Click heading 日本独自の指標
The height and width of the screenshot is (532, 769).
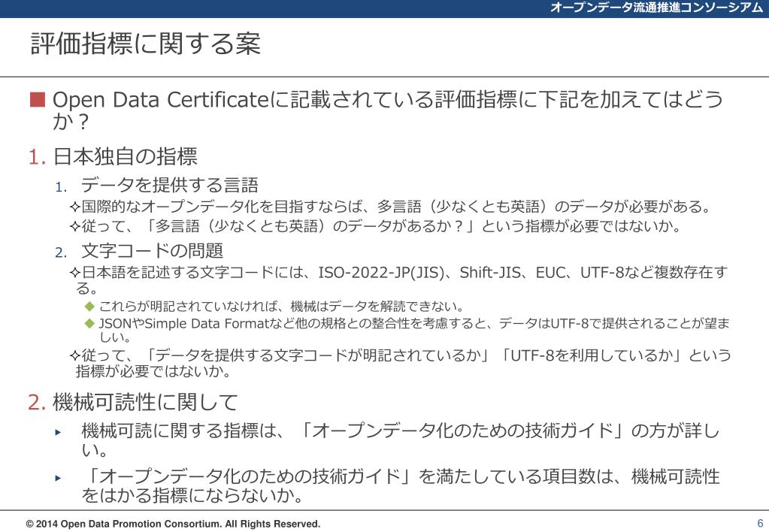click(125, 157)
